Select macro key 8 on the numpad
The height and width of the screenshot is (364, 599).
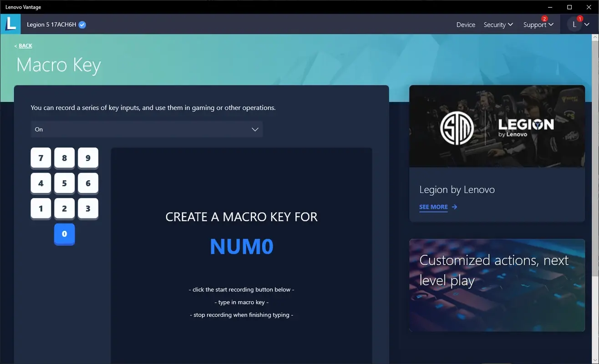64,158
